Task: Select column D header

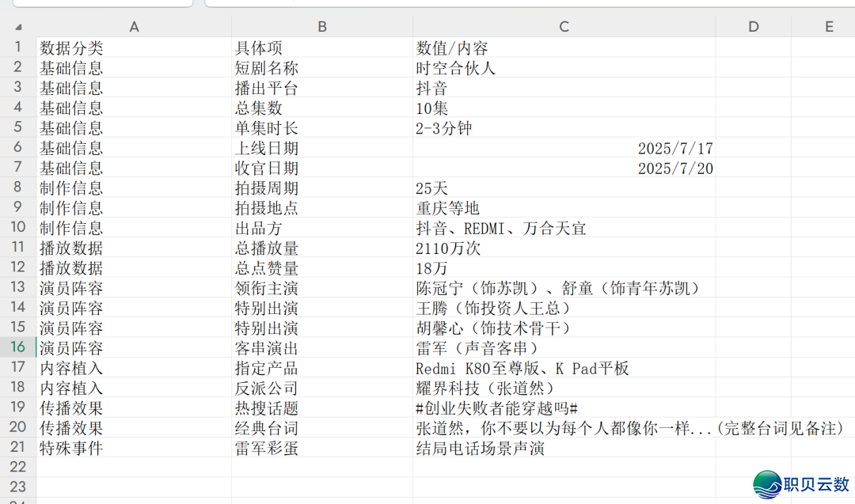Action: [753, 27]
